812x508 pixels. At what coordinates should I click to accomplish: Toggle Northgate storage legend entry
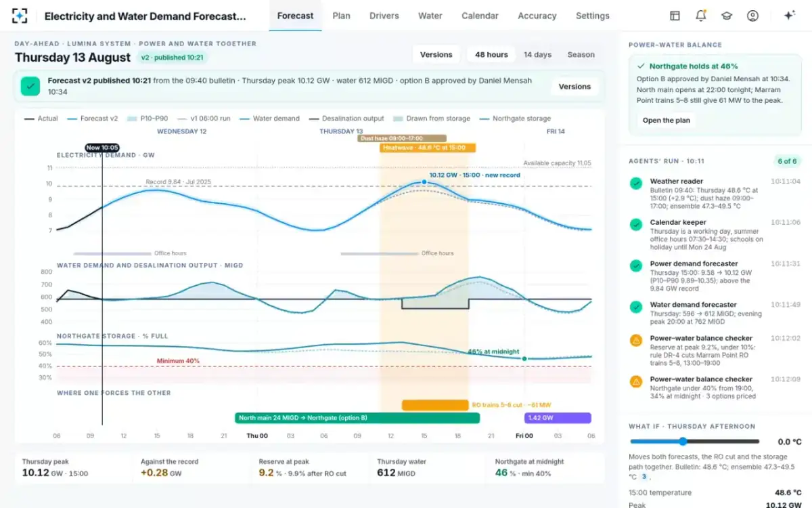pos(515,119)
